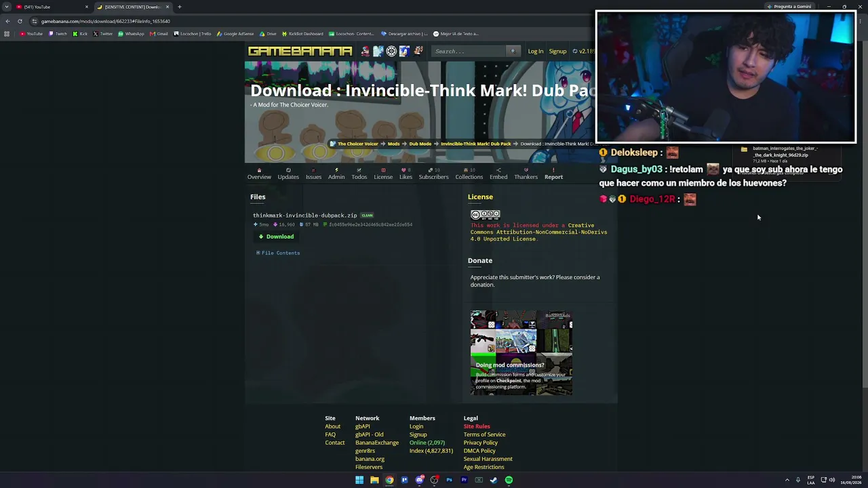Open the Locochon-Content bookmark
Screen dimensions: 868x488
(x=351, y=34)
